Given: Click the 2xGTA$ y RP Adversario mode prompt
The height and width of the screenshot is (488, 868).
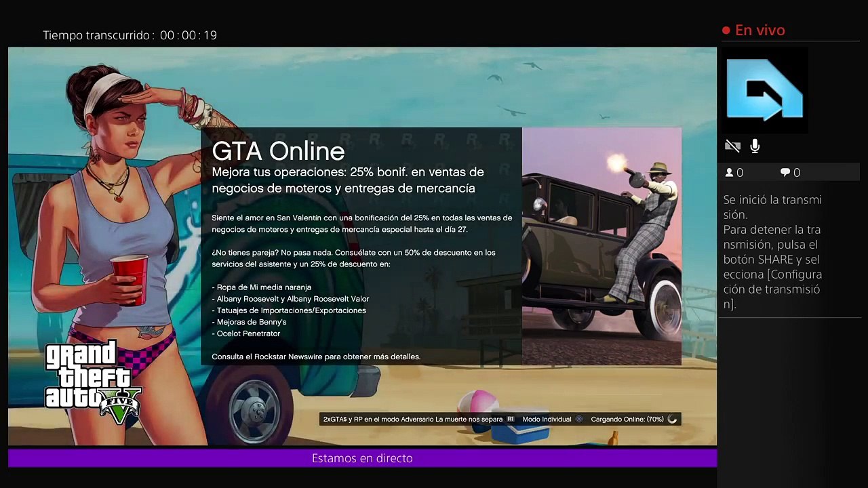Looking at the screenshot, I should pyautogui.click(x=413, y=420).
